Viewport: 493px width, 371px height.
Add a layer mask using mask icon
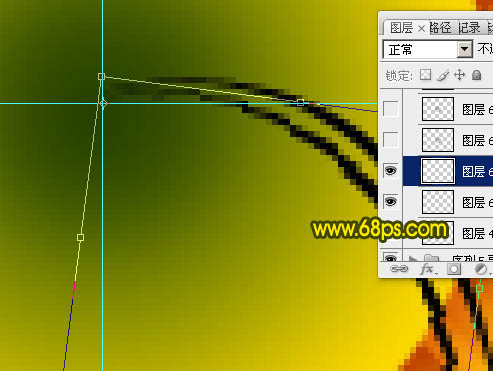(454, 269)
